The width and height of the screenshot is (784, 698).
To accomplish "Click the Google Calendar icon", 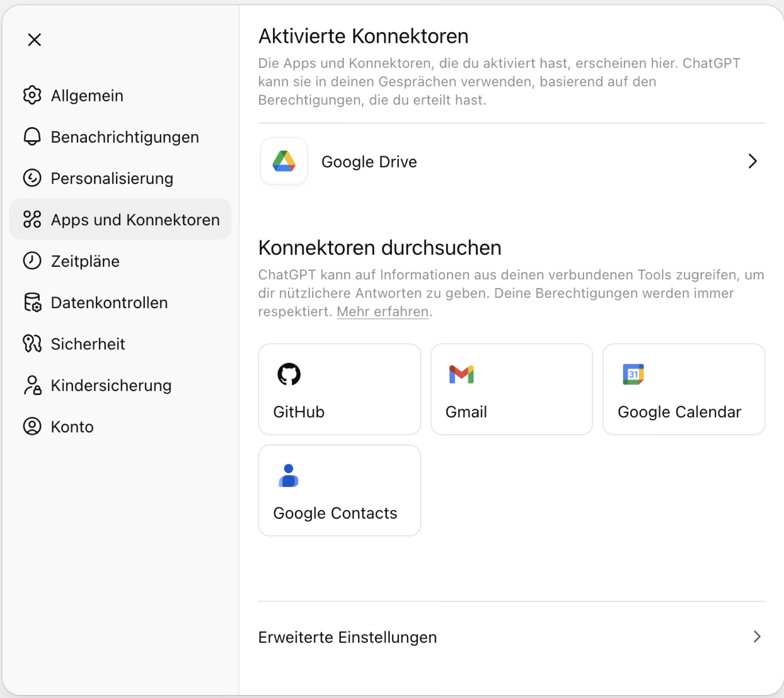I will tap(633, 374).
